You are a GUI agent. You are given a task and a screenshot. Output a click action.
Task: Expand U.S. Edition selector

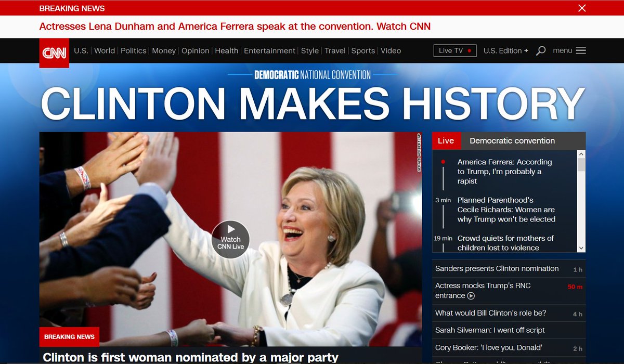pos(506,50)
